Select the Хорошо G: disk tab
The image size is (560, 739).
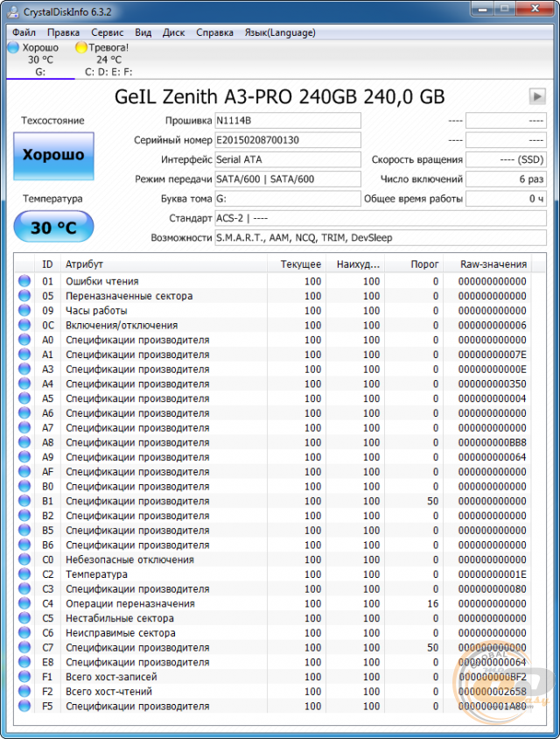tap(40, 60)
